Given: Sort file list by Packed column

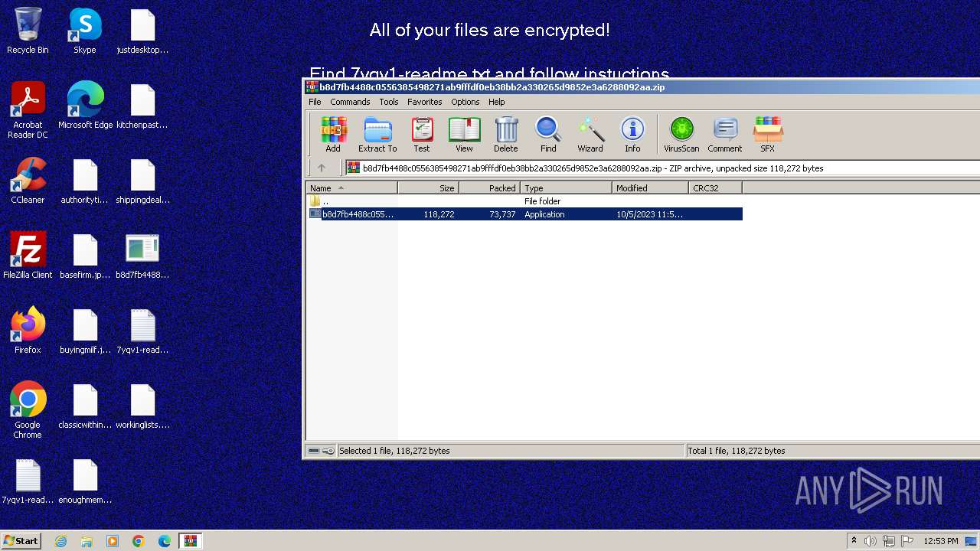Looking at the screenshot, I should click(490, 188).
